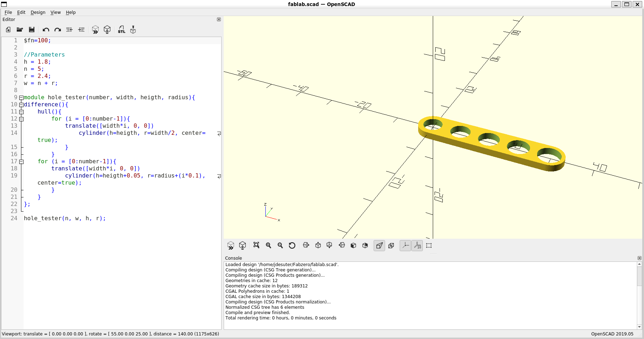
Task: Open the Design menu
Action: click(x=38, y=12)
